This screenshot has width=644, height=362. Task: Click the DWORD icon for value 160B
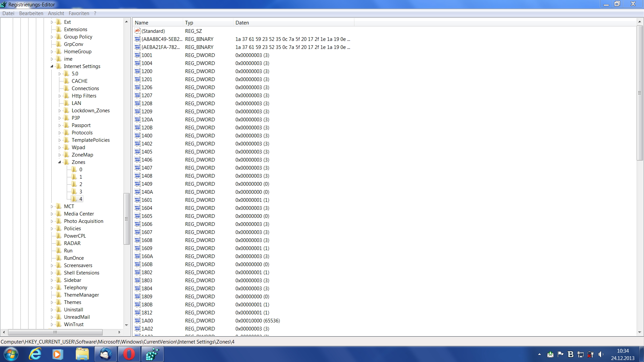pos(138,264)
